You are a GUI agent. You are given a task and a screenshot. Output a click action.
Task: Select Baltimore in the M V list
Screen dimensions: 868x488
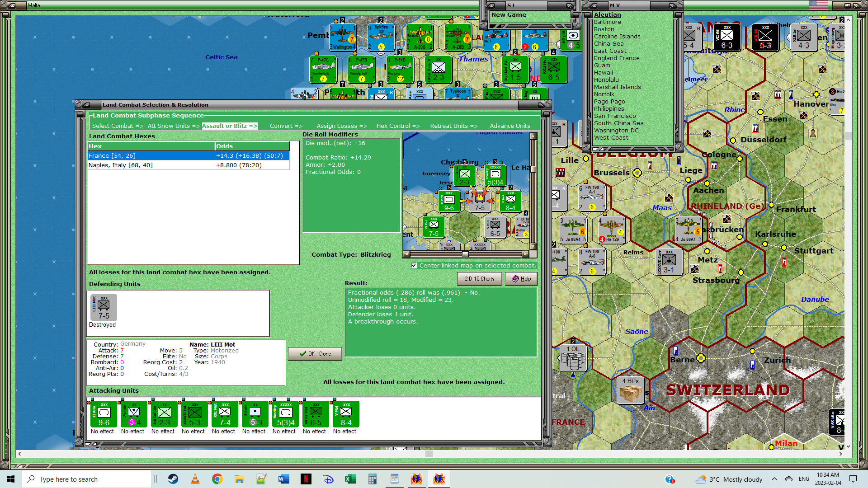click(607, 22)
